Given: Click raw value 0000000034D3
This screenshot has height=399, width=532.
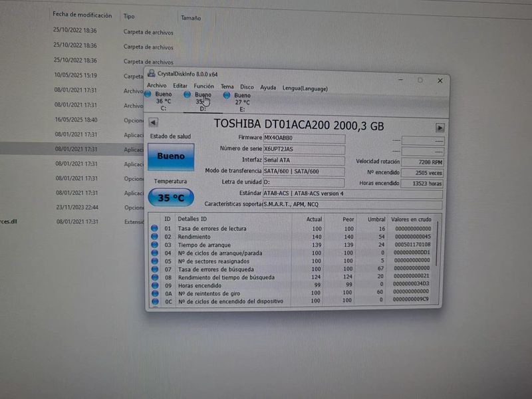Looking at the screenshot, I should (x=410, y=284).
